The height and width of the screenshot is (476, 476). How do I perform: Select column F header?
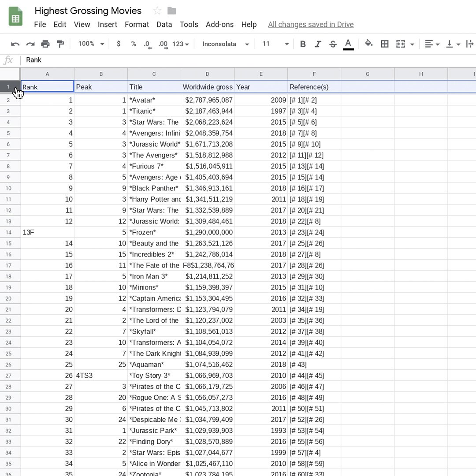[314, 74]
